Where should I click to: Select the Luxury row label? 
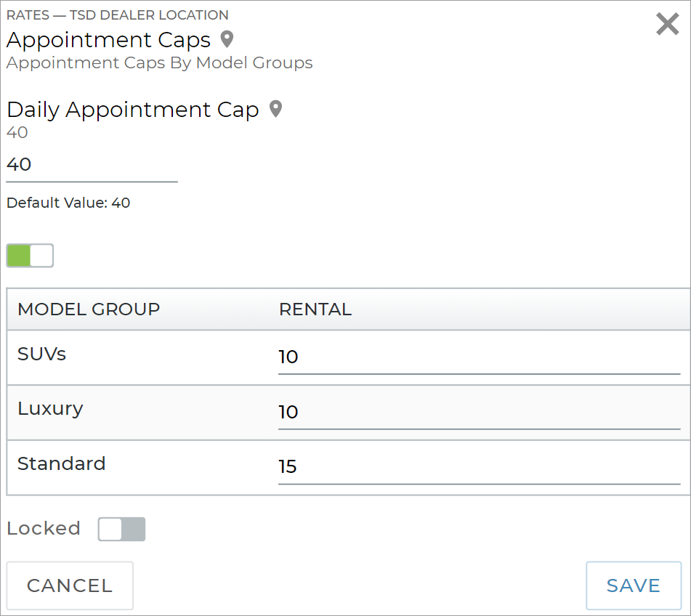pyautogui.click(x=51, y=408)
